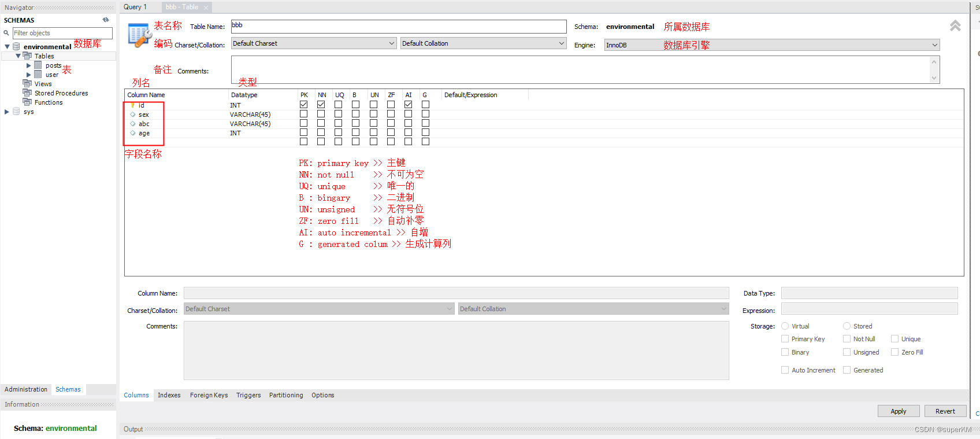Image resolution: width=980 pixels, height=439 pixels.
Task: Click the Table Name input field
Action: coord(399,27)
